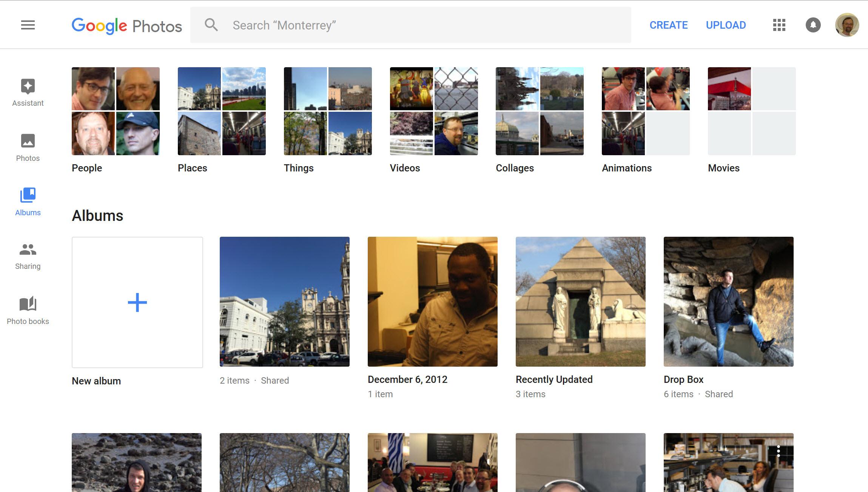This screenshot has width=868, height=492.
Task: Click CREATE button to make new item
Action: pos(668,25)
